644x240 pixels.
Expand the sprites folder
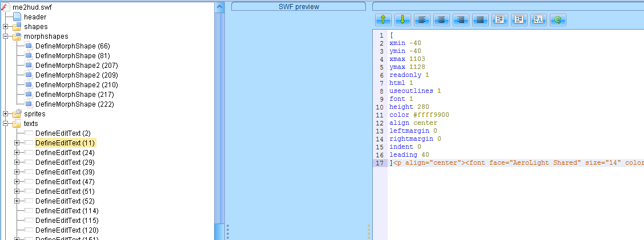(6, 114)
